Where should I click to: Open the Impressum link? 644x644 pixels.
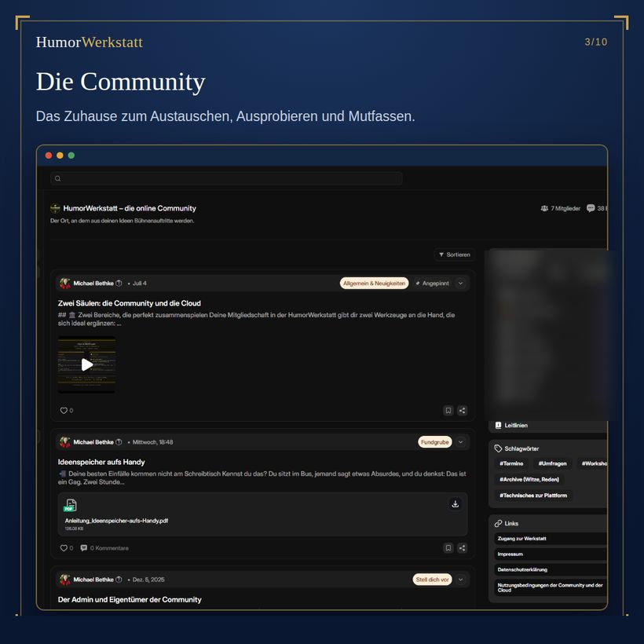pyautogui.click(x=551, y=554)
